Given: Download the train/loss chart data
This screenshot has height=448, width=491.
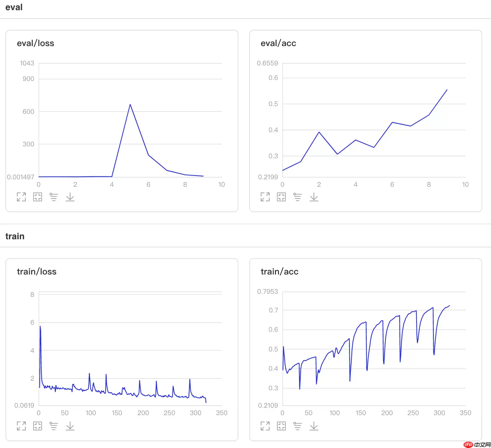Looking at the screenshot, I should tap(70, 426).
